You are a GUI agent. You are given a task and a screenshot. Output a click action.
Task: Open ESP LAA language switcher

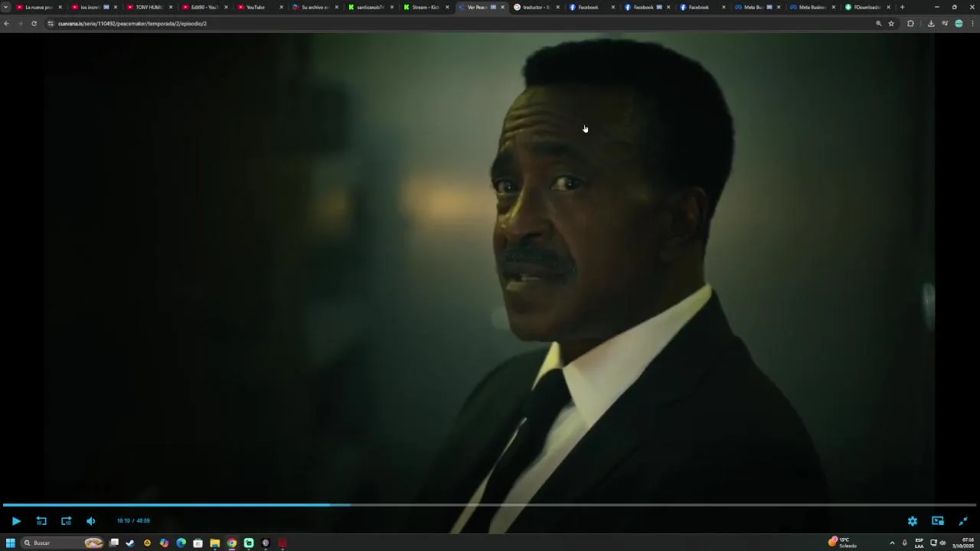[x=919, y=543]
